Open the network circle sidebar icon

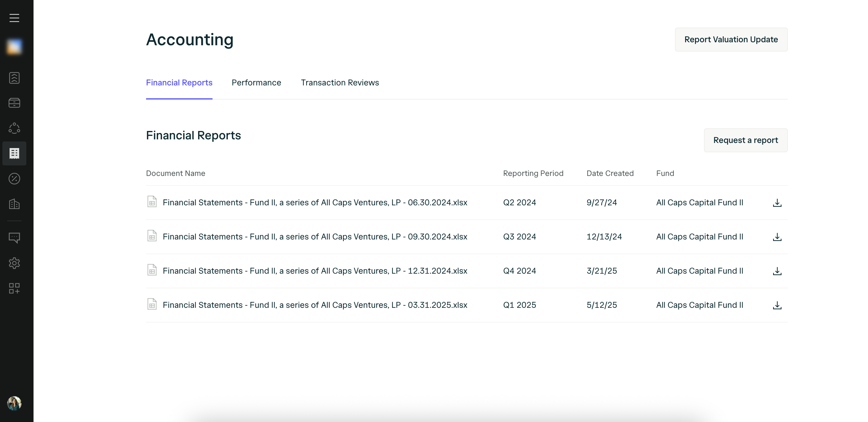tap(14, 128)
